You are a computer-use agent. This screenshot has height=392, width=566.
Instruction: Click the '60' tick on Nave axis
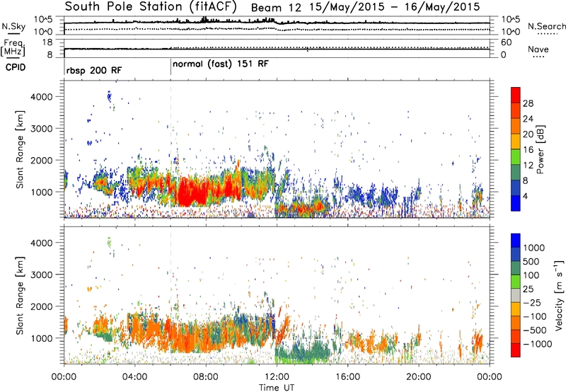[x=507, y=42]
